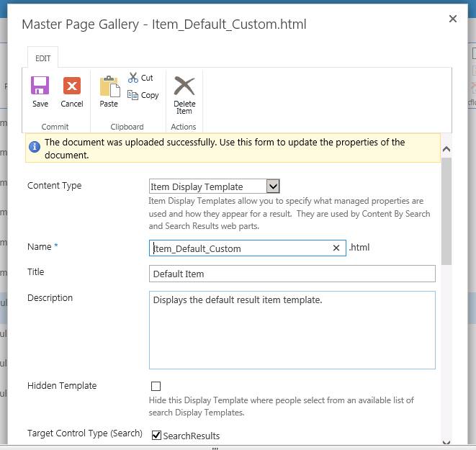The height and width of the screenshot is (450, 476).
Task: Open the Content Type dropdown
Action: click(x=273, y=186)
